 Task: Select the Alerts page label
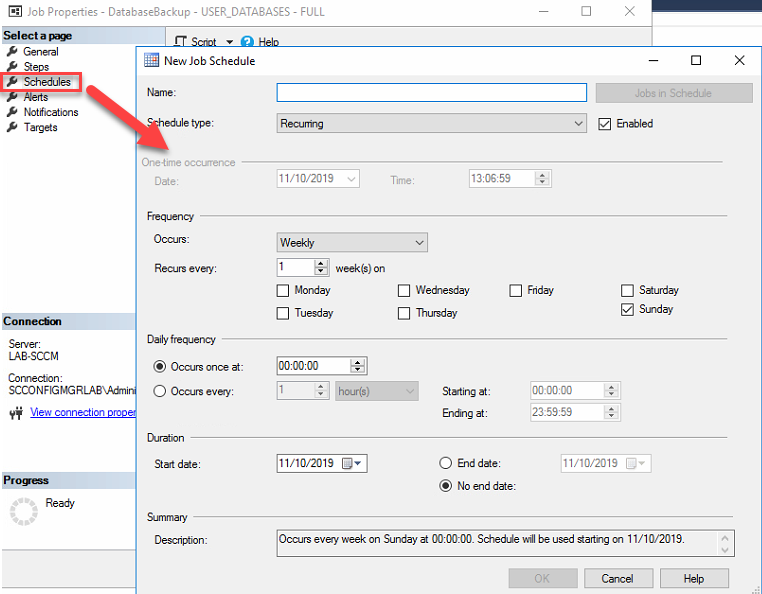click(x=36, y=97)
